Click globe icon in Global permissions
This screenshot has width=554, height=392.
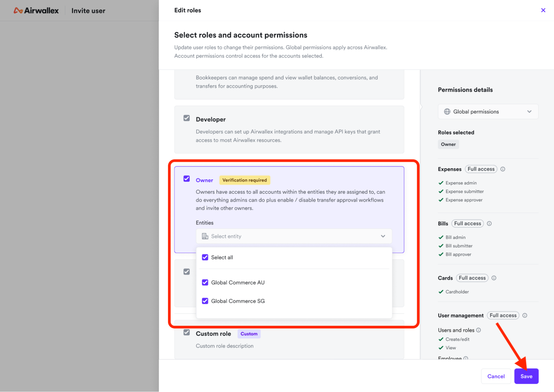(447, 111)
